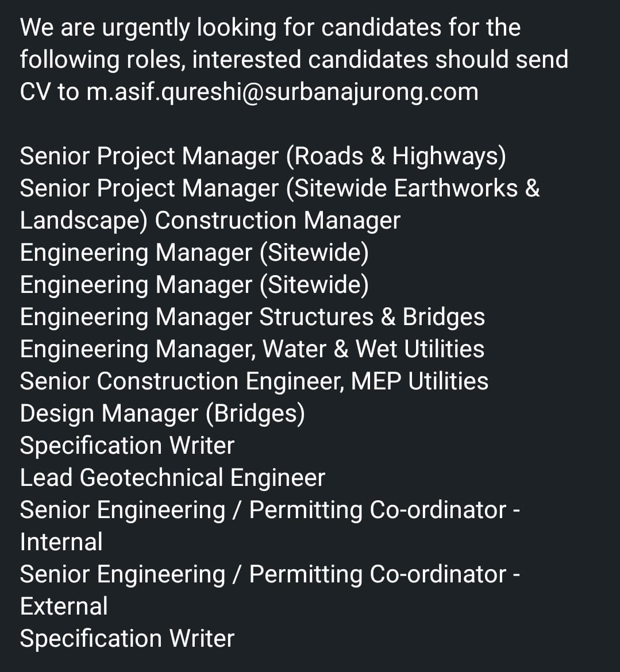Image resolution: width=620 pixels, height=672 pixels.
Task: Click the first Specification Writer line
Action: point(128,446)
